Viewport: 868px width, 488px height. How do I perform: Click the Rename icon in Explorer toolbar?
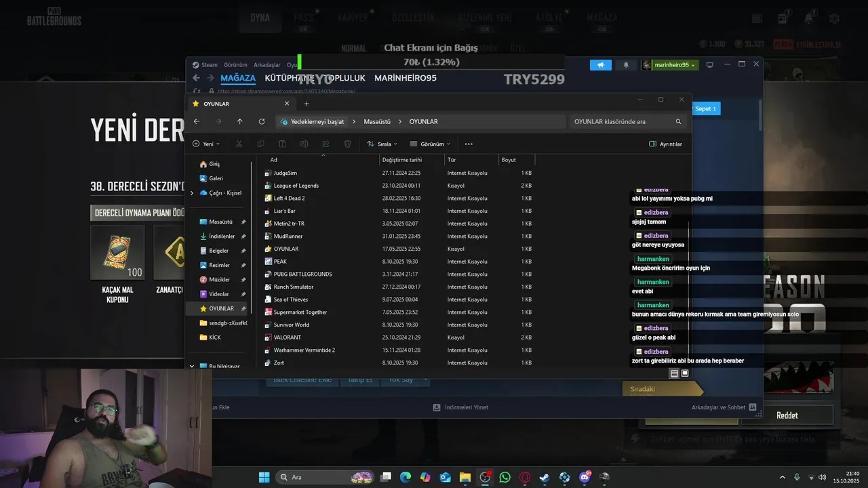(x=304, y=144)
